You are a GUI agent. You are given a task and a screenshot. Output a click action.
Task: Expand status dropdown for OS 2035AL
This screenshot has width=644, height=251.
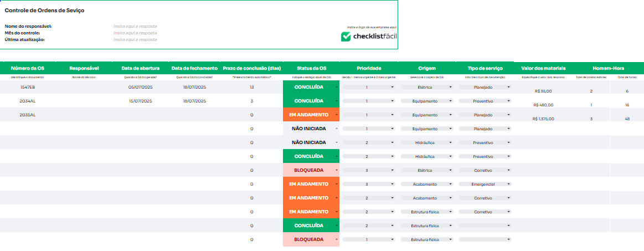[336, 115]
